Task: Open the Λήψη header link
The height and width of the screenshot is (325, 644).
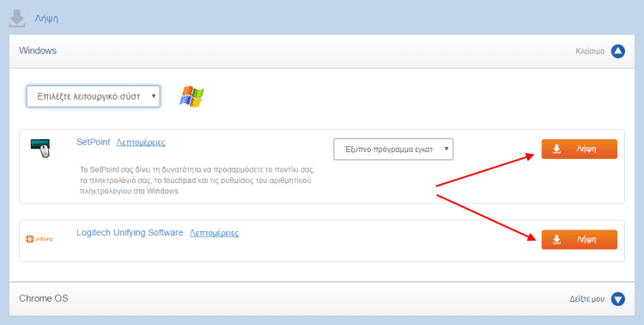Action: 46,19
